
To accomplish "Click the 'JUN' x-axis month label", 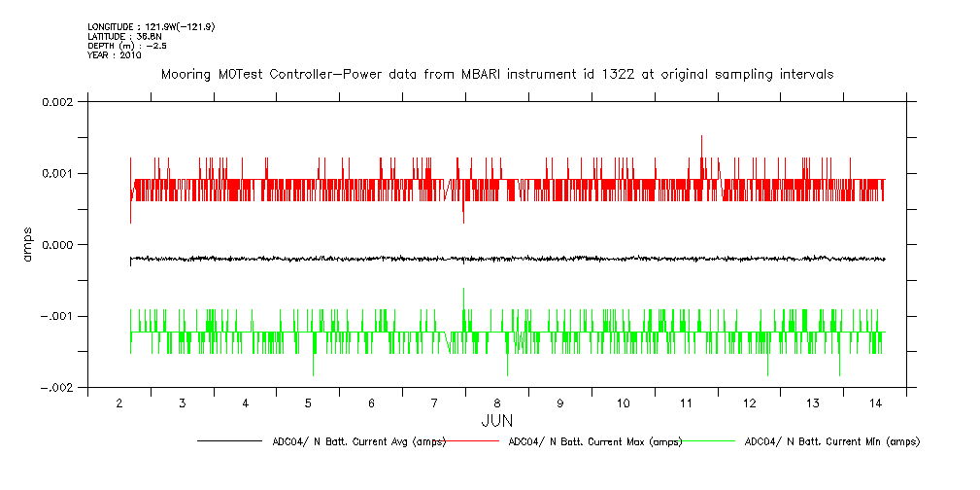I will click(496, 420).
